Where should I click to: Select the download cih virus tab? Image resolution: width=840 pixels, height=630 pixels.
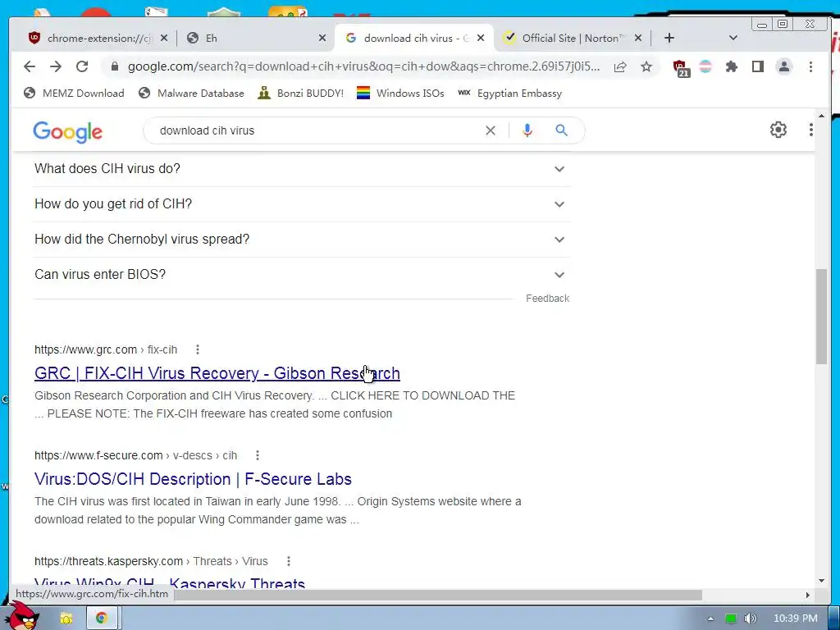pyautogui.click(x=415, y=38)
